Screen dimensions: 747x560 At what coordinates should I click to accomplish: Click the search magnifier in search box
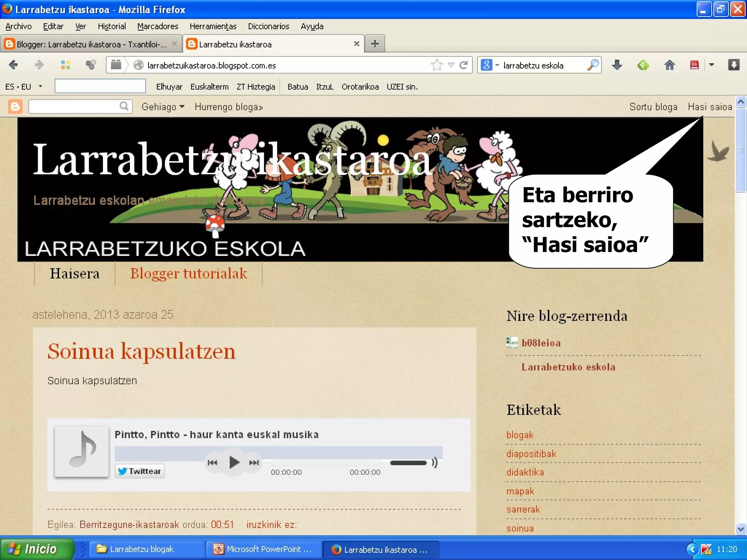pos(593,65)
